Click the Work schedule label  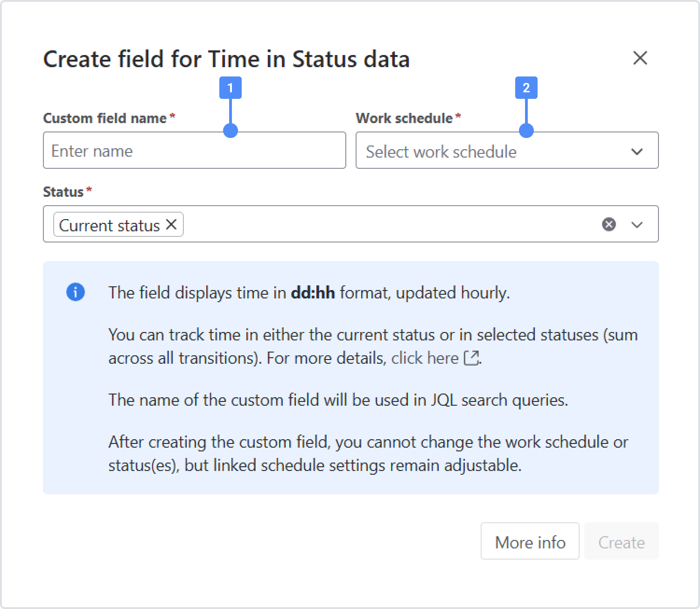(404, 118)
